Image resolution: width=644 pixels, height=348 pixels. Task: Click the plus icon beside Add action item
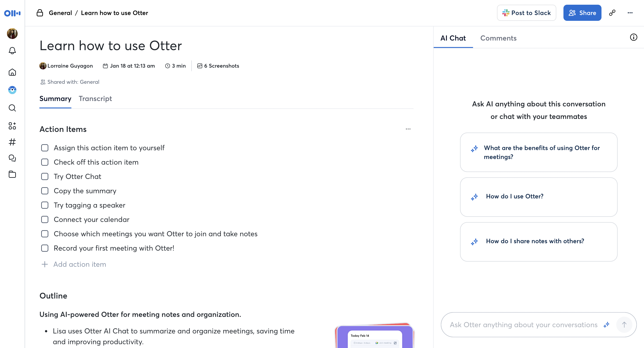(45, 264)
